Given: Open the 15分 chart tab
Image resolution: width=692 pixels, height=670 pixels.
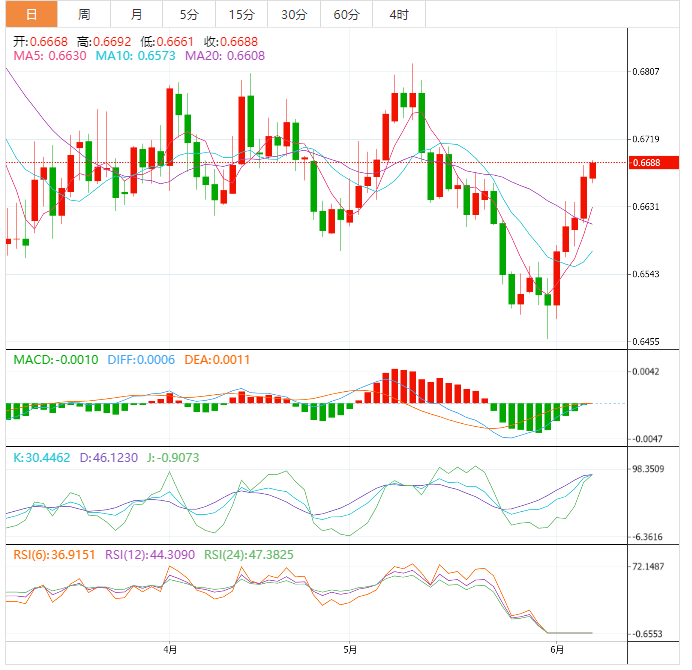Looking at the screenshot, I should 241,14.
